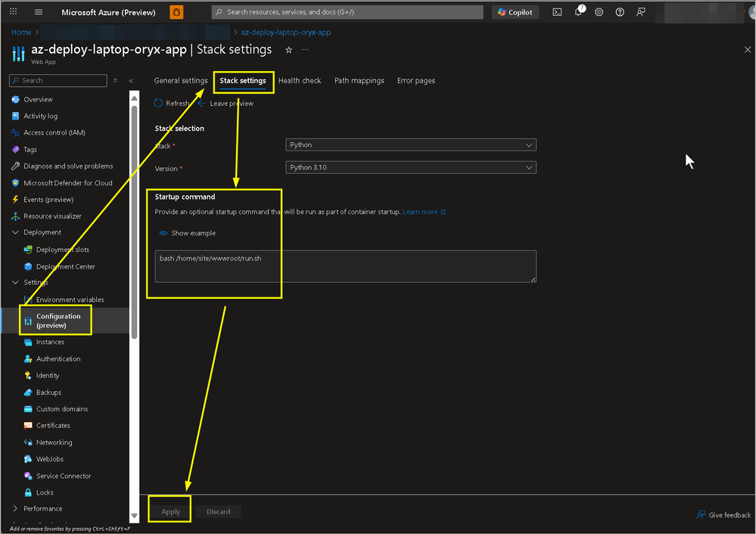
Task: Focus the startup command text box
Action: (x=345, y=266)
